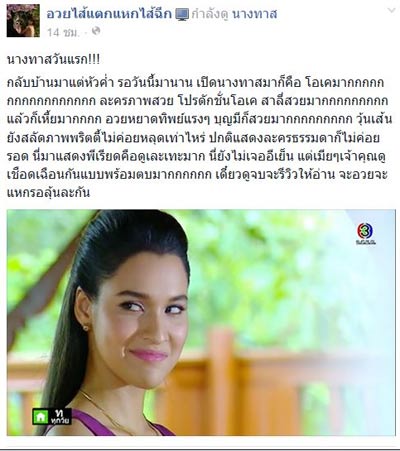
Task: Click the headline นางทาสวันแรก!!!
Action: pos(53,60)
